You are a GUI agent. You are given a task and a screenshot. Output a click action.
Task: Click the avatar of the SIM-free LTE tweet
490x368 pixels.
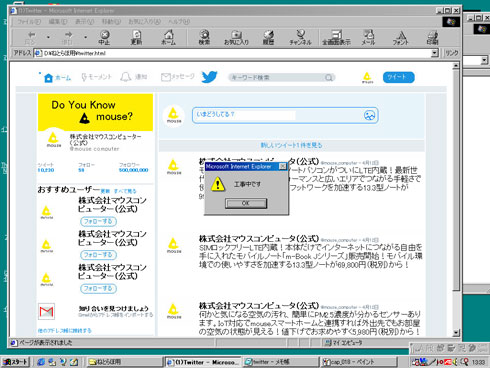[x=174, y=245]
